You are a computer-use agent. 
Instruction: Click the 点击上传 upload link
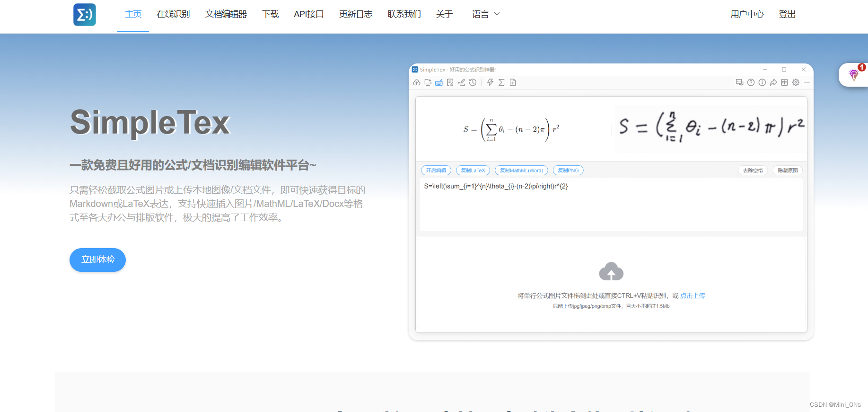click(693, 296)
